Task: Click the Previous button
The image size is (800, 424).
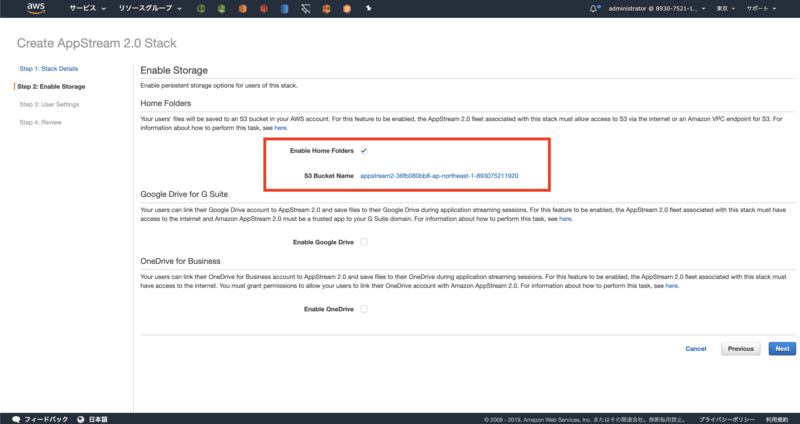Action: 740,349
